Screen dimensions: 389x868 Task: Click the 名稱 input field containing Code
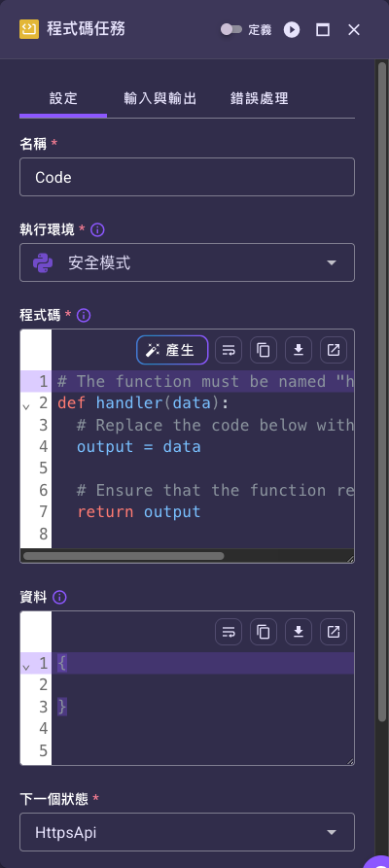[187, 177]
